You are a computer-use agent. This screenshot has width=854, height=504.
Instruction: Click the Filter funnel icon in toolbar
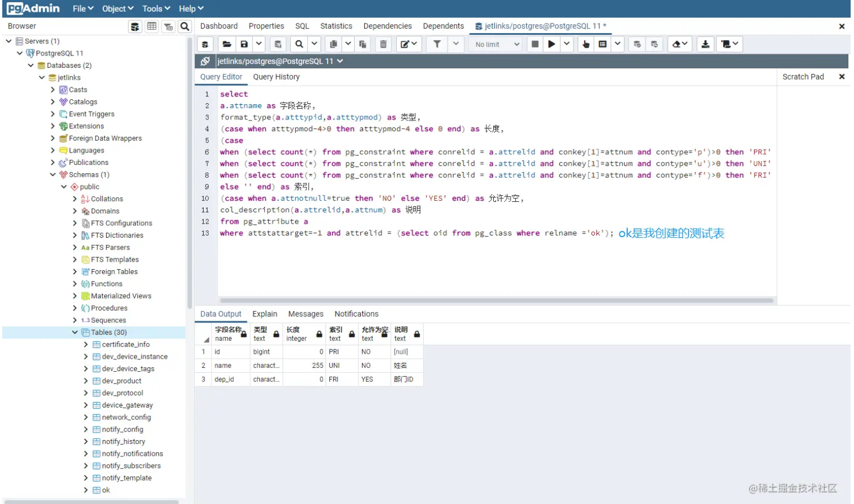tap(437, 44)
